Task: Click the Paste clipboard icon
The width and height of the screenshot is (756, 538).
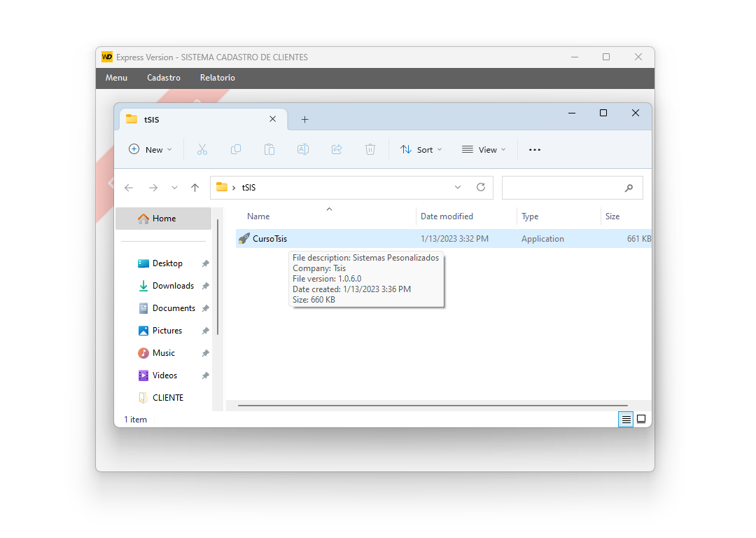Action: click(269, 149)
